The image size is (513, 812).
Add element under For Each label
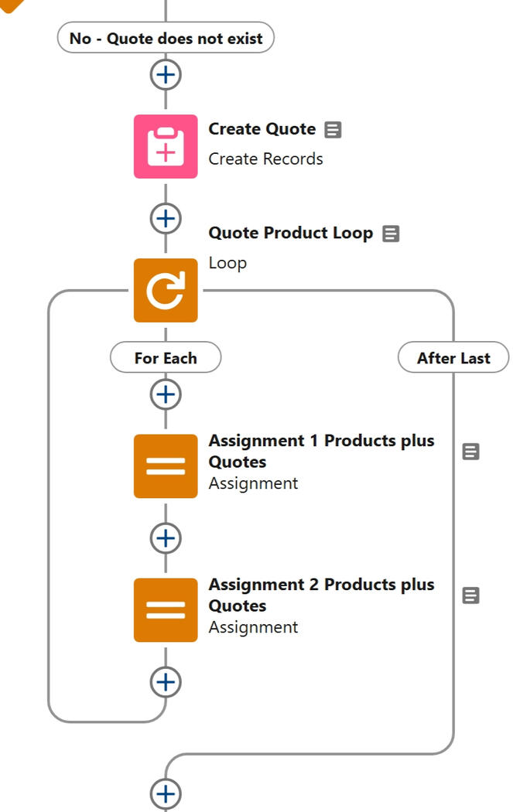[x=165, y=394]
